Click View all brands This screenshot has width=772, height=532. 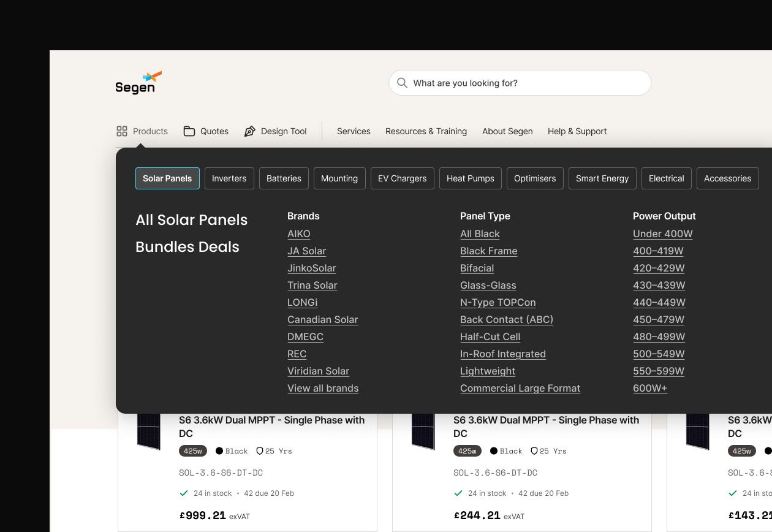[323, 388]
